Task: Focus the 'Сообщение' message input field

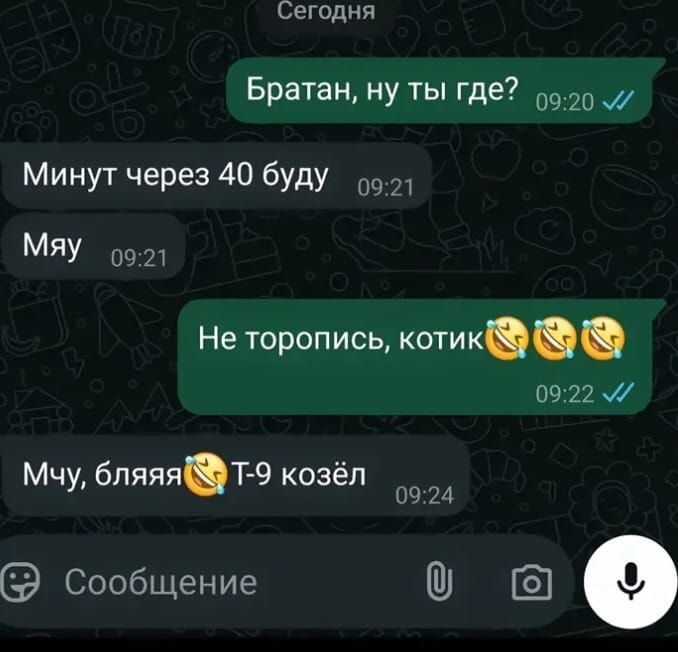Action: point(240,582)
